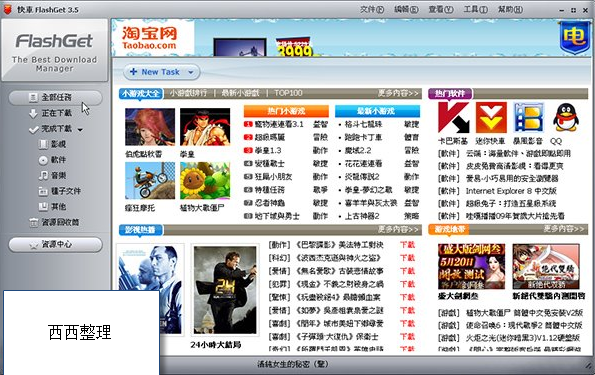Open the Kaspersky 卡巴斯基 icon
Screen dimensions: 595x375
[x=453, y=118]
